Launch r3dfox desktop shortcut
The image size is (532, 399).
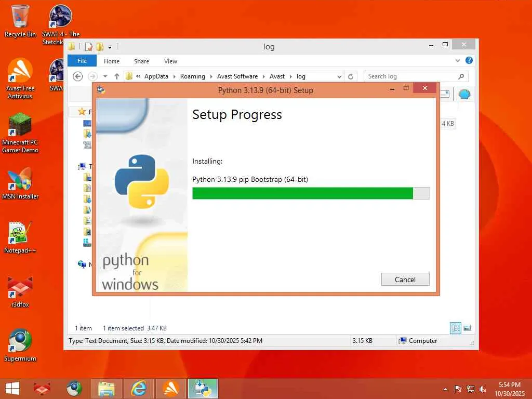[x=20, y=292]
